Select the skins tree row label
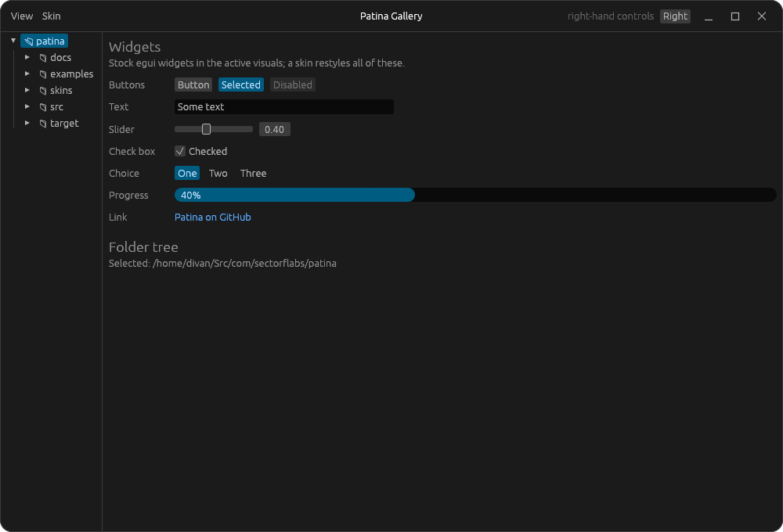 pyautogui.click(x=61, y=90)
